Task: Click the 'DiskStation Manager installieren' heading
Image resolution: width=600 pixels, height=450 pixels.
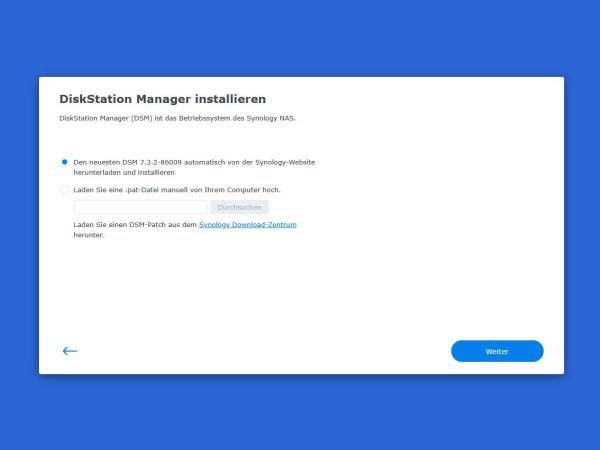Action: pyautogui.click(x=162, y=99)
